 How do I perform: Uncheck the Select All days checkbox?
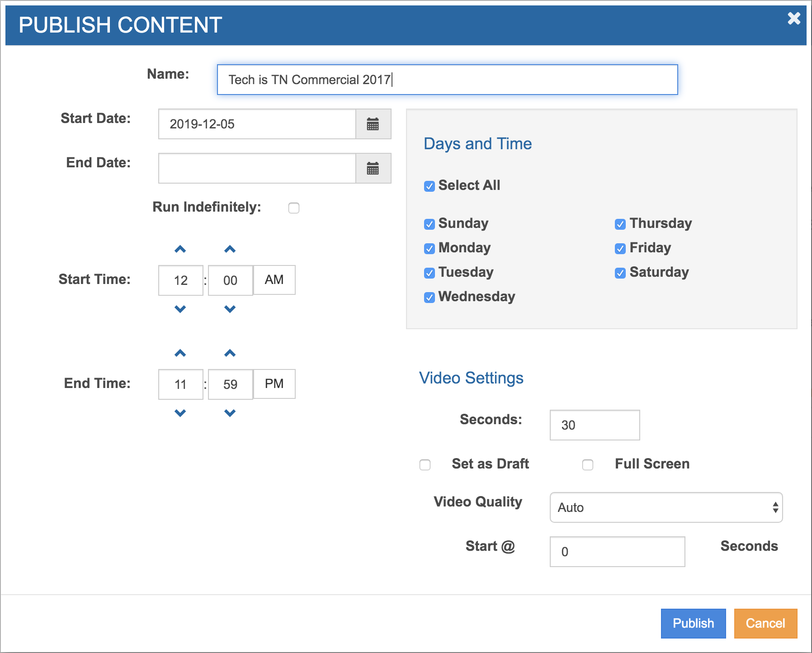click(x=430, y=186)
